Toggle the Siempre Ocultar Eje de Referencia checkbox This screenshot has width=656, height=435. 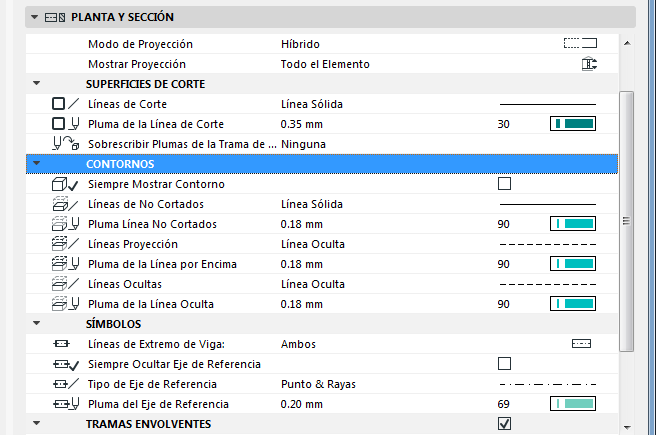pyautogui.click(x=504, y=364)
